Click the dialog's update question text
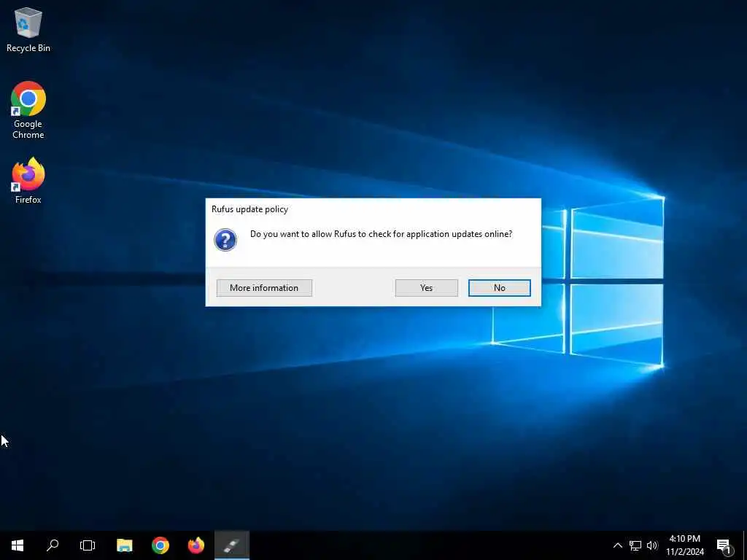Image resolution: width=747 pixels, height=560 pixels. 381,234
